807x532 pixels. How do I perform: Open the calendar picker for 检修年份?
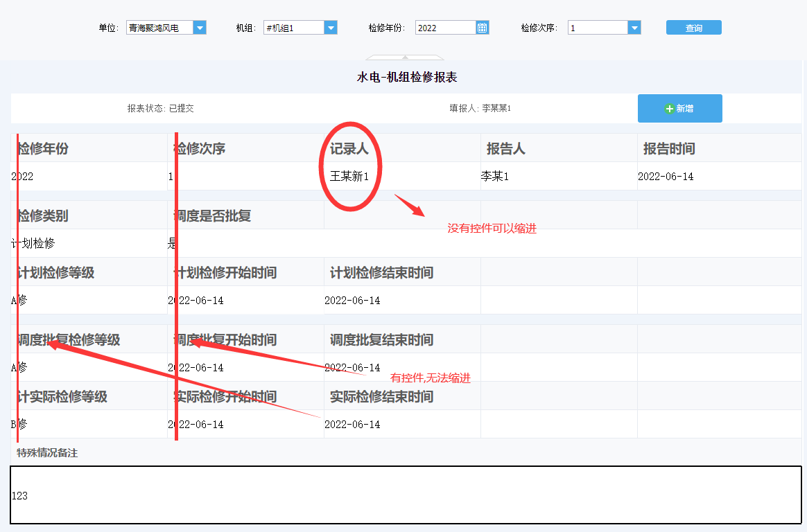tap(483, 28)
